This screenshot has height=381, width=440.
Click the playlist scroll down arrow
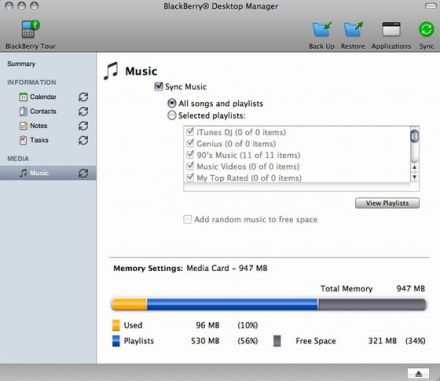[x=414, y=177]
